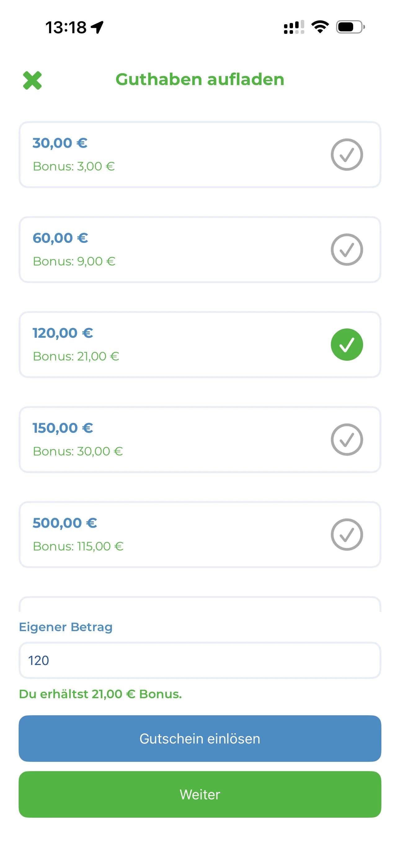The height and width of the screenshot is (868, 400).
Task: Select the 30,00 € checkmark circle
Action: 346,155
